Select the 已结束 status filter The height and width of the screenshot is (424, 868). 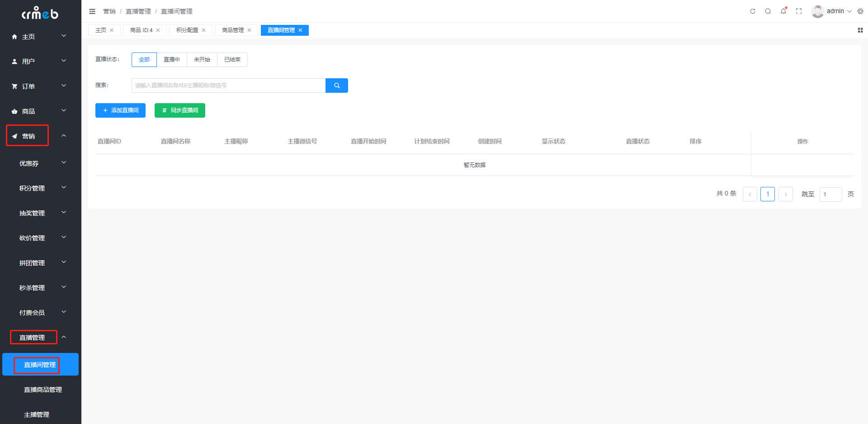click(232, 60)
